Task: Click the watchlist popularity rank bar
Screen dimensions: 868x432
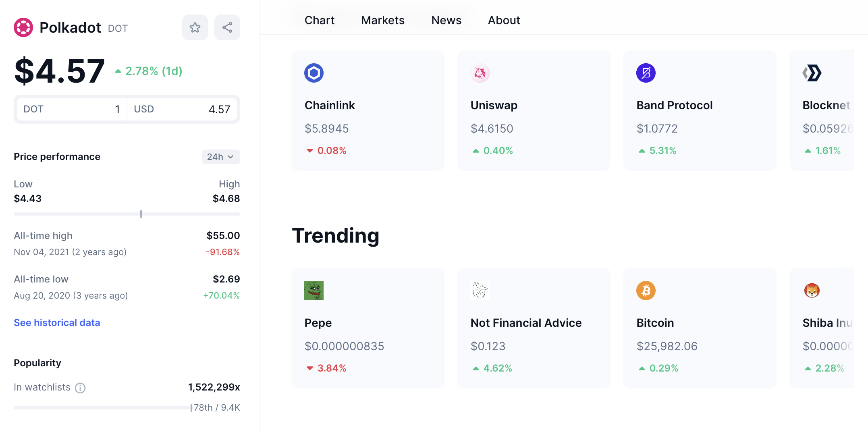Action: coord(103,408)
